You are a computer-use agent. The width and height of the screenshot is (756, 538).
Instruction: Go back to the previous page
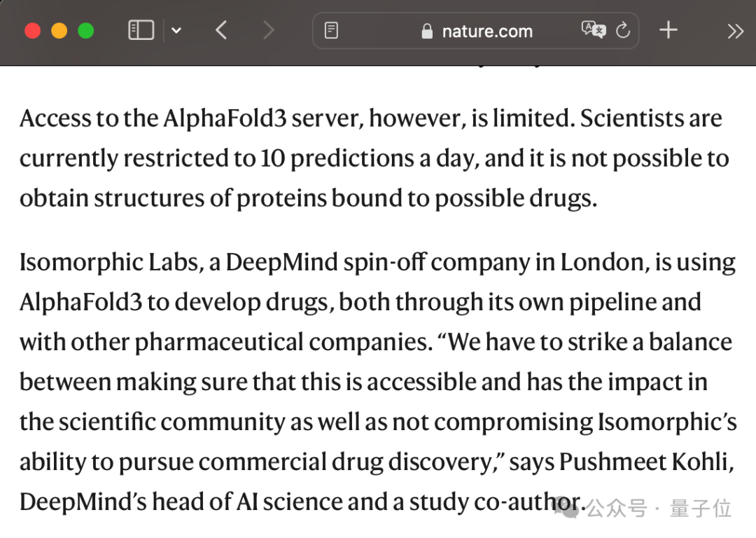coord(220,30)
